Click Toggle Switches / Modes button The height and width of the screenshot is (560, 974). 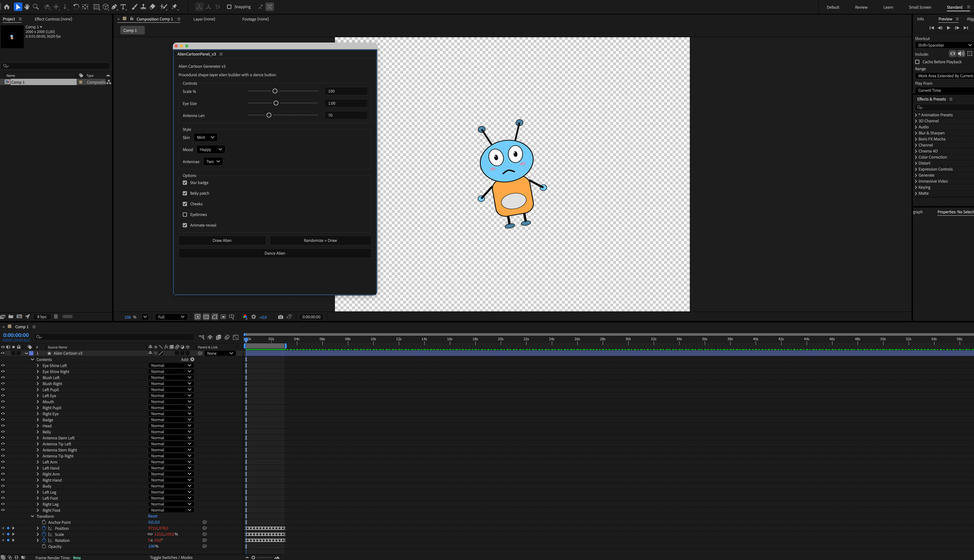171,557
